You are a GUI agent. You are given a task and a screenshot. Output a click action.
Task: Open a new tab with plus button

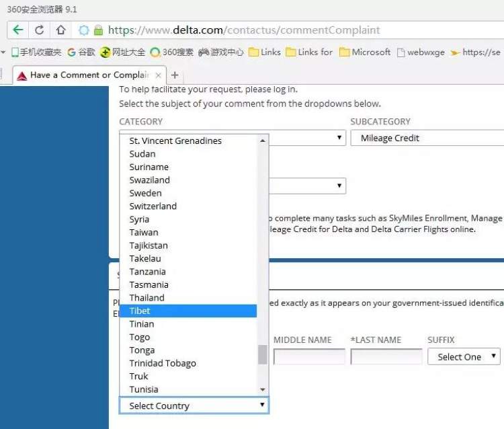[175, 75]
